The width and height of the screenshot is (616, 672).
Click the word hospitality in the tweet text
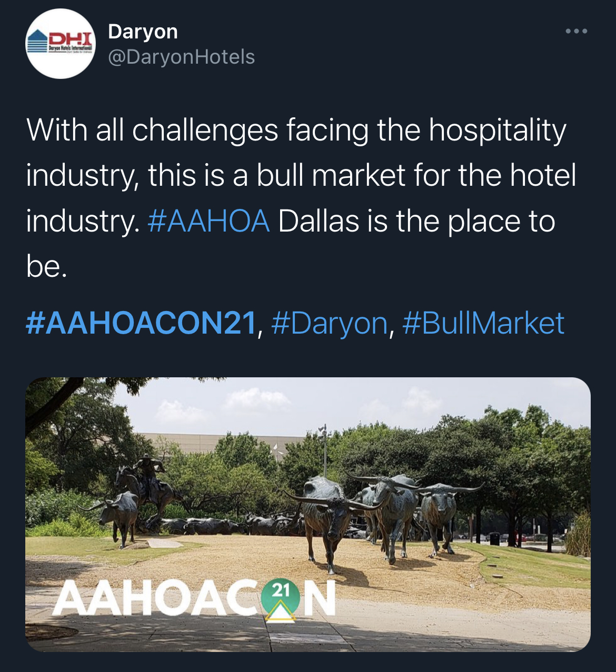tap(498, 130)
